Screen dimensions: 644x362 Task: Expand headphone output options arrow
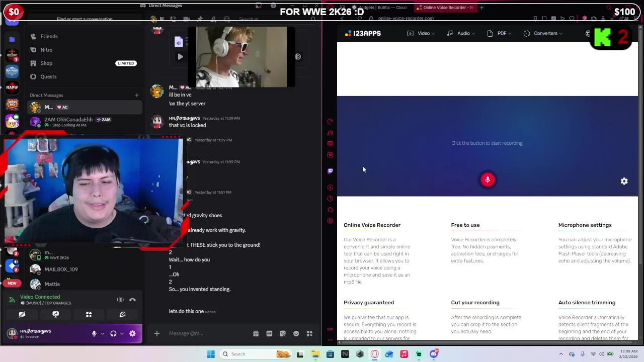pos(122,333)
